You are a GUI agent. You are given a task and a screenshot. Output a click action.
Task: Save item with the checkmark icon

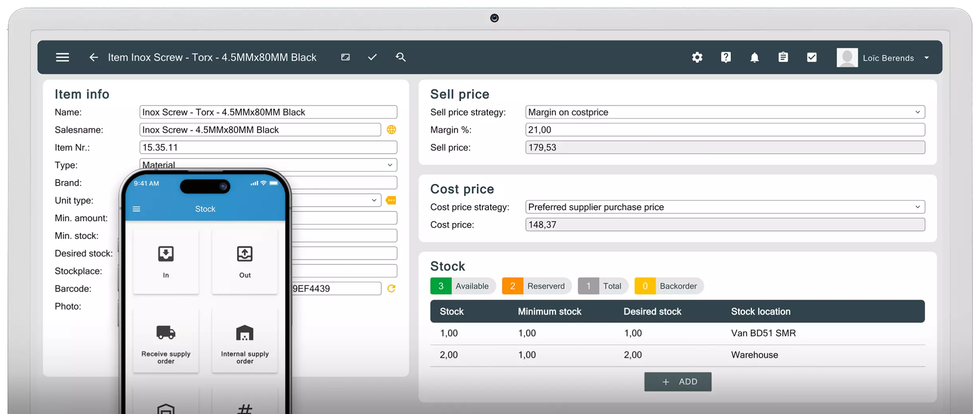[372, 57]
